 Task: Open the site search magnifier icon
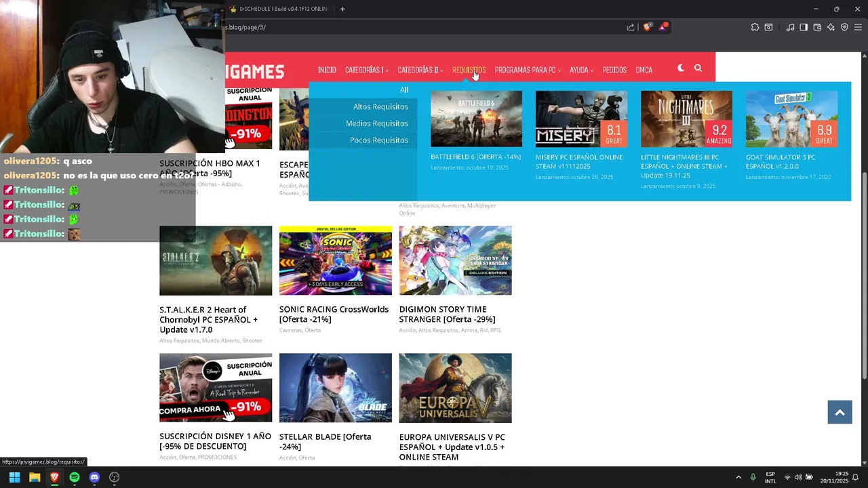(x=698, y=68)
